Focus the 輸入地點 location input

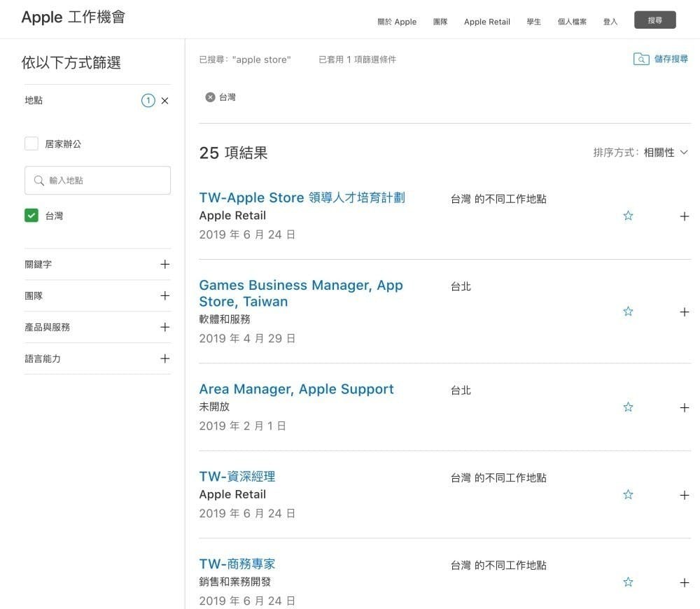click(x=97, y=181)
